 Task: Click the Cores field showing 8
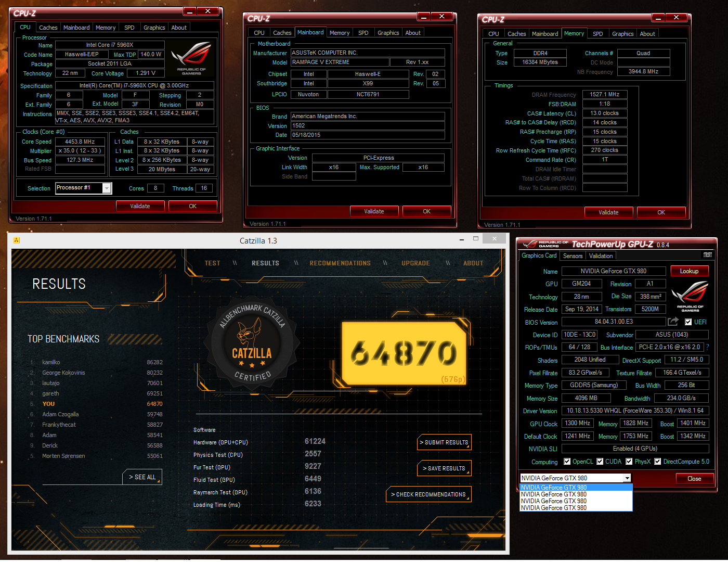coord(155,188)
